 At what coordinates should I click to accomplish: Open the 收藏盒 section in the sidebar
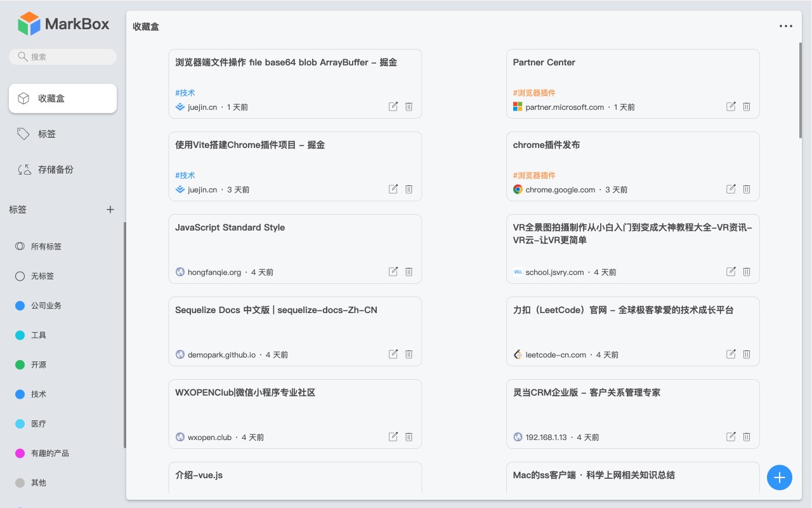coord(63,98)
